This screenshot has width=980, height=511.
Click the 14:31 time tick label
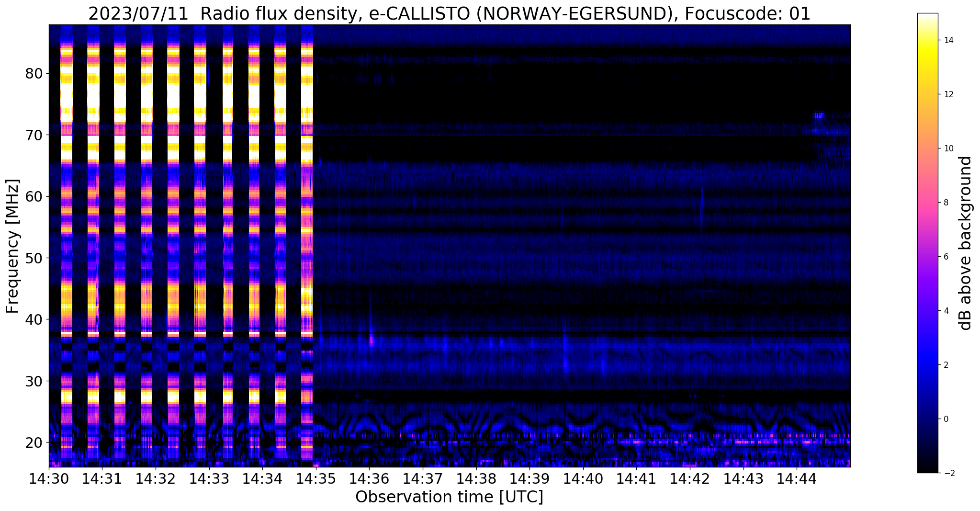point(102,478)
